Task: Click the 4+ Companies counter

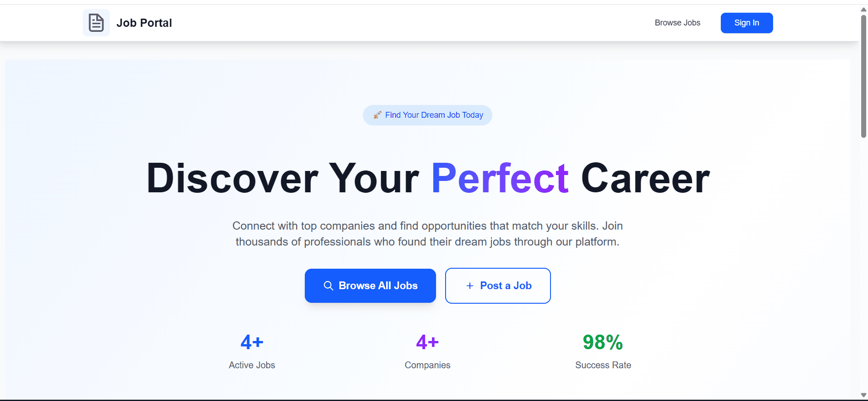Action: [427, 342]
